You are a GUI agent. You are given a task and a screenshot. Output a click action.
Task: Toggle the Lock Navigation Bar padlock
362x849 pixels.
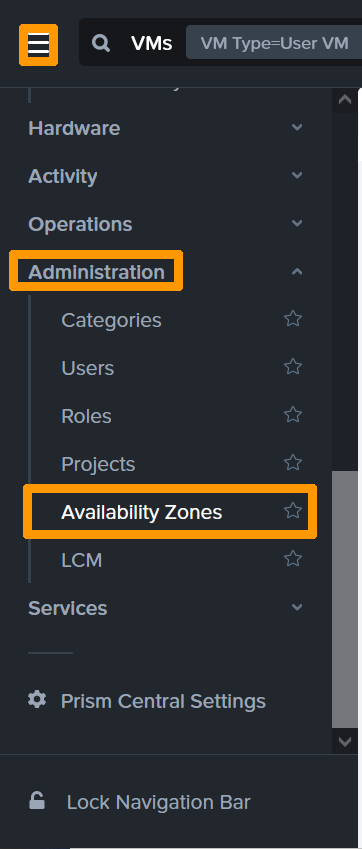[37, 800]
